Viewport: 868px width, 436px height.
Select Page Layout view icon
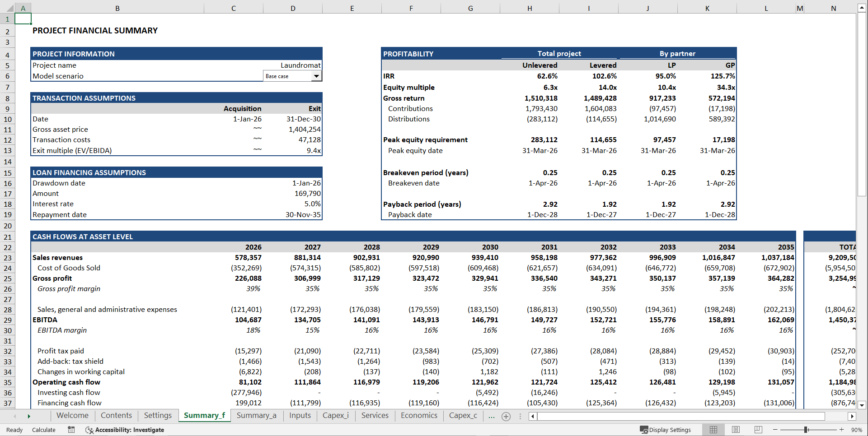[736, 429]
